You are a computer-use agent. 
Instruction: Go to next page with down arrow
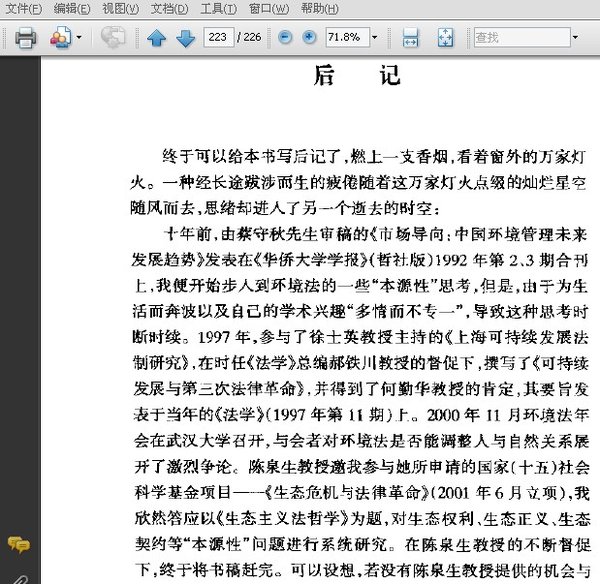point(186,38)
